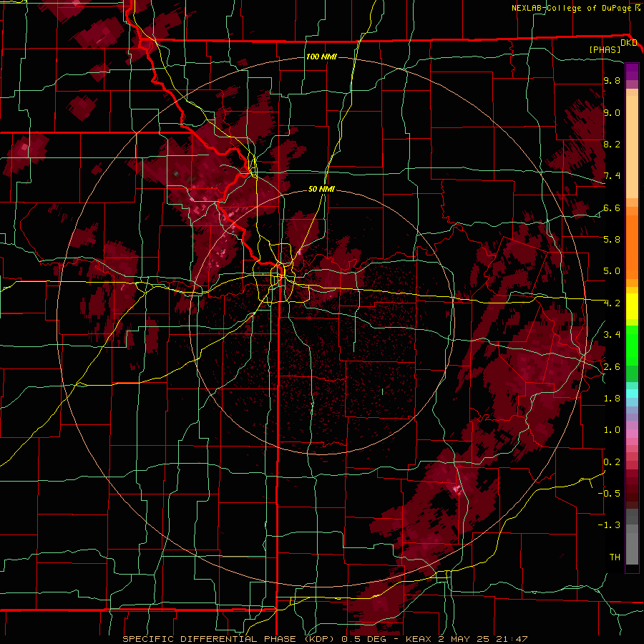Click the 8.2 scale value

[612, 144]
